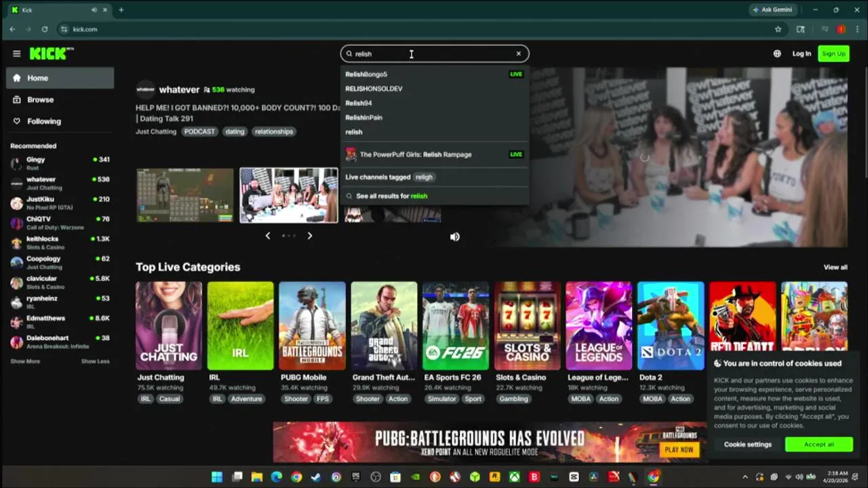Open clavicular recommended channel
The height and width of the screenshot is (488, 868).
tap(60, 282)
